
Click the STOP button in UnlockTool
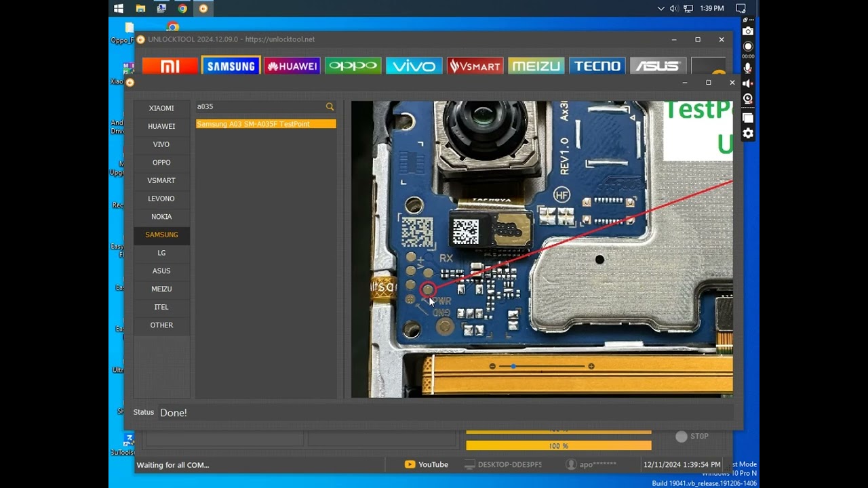[x=692, y=436]
